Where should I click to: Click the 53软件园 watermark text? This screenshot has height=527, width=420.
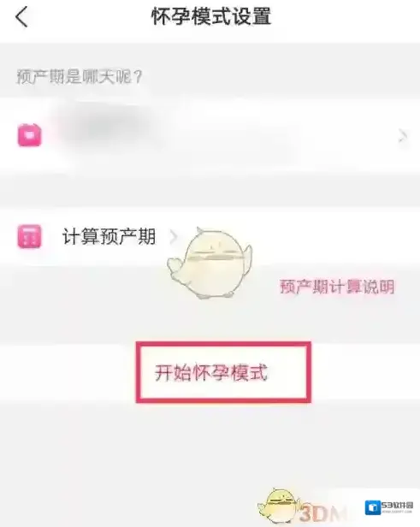pos(397,506)
